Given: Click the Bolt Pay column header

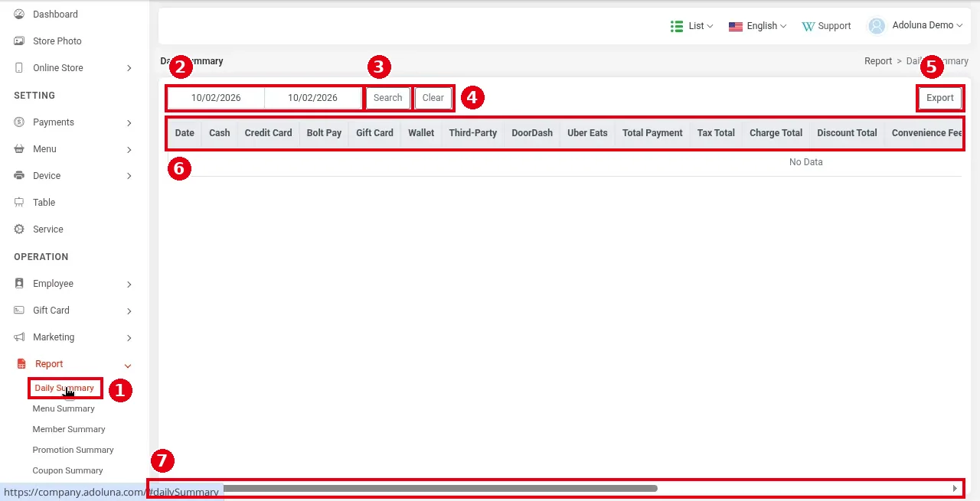Looking at the screenshot, I should click(324, 133).
